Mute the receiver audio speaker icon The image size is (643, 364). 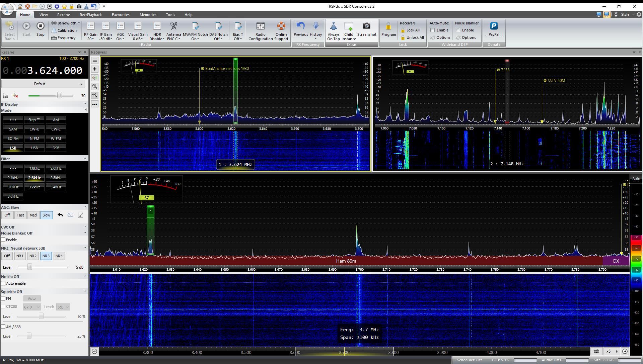15,96
